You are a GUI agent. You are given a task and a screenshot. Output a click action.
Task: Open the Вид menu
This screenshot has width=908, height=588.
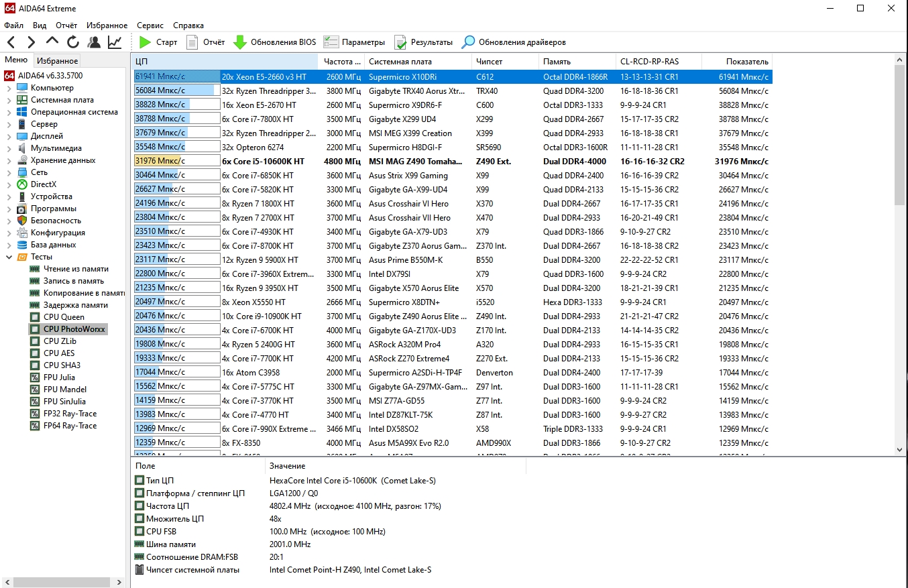click(40, 25)
